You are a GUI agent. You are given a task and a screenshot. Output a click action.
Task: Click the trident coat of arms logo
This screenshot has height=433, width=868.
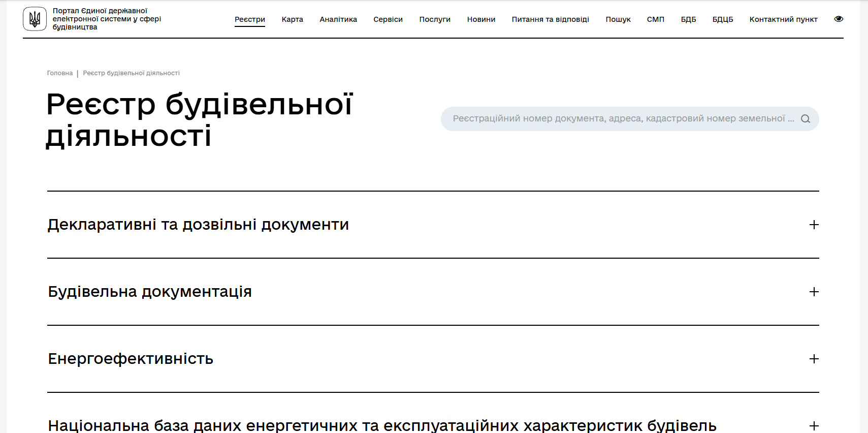pyautogui.click(x=35, y=19)
